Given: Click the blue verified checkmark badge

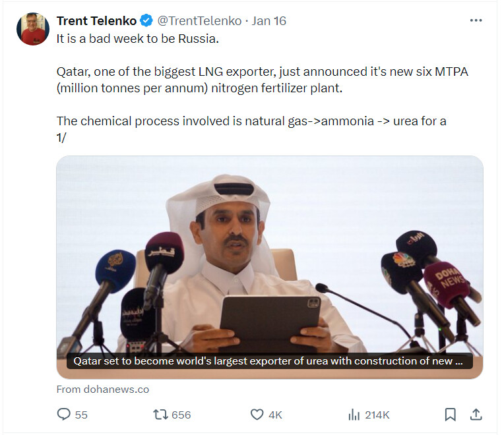Looking at the screenshot, I should 146,20.
